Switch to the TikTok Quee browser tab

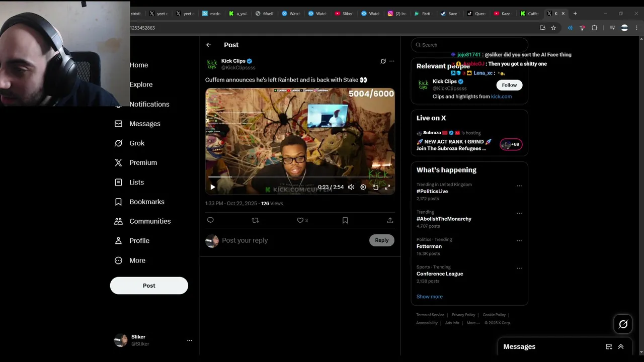point(476,14)
